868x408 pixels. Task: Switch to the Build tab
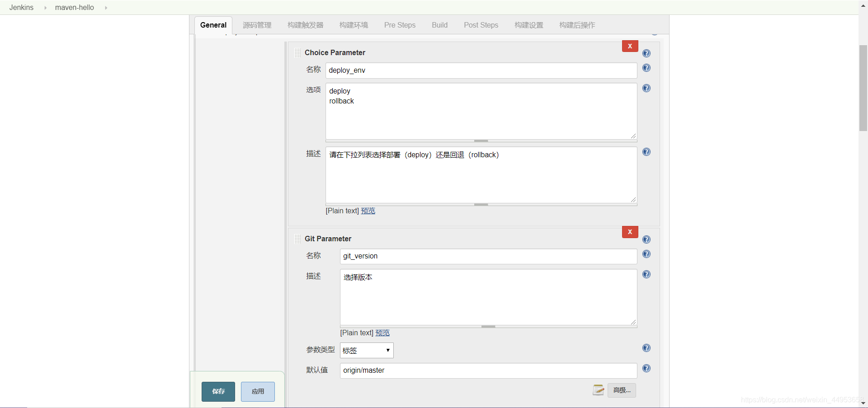pyautogui.click(x=439, y=25)
